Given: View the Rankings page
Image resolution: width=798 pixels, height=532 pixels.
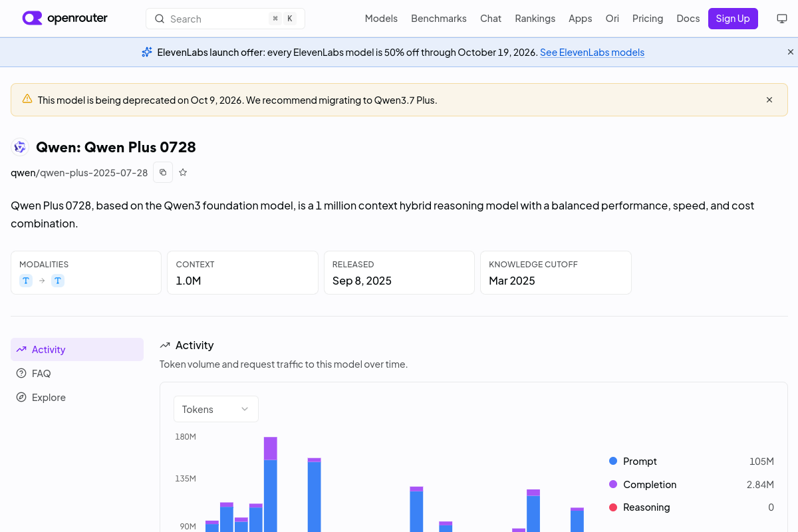Looking at the screenshot, I should pyautogui.click(x=535, y=19).
